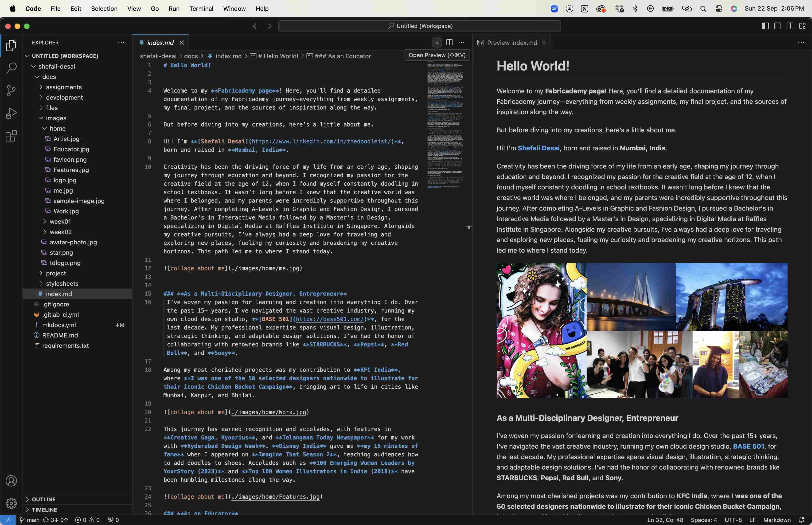The image size is (812, 525).
Task: Open the Apple menu
Action: coord(13,8)
